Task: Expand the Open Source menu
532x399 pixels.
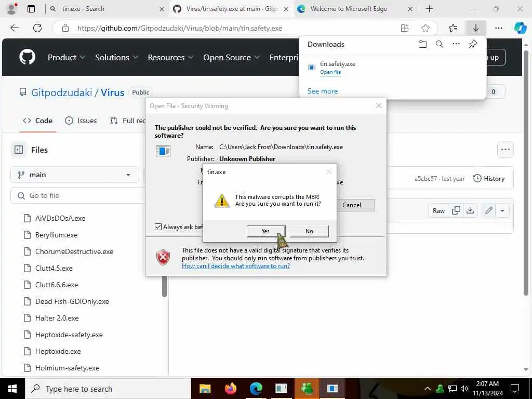Action: 231,57
